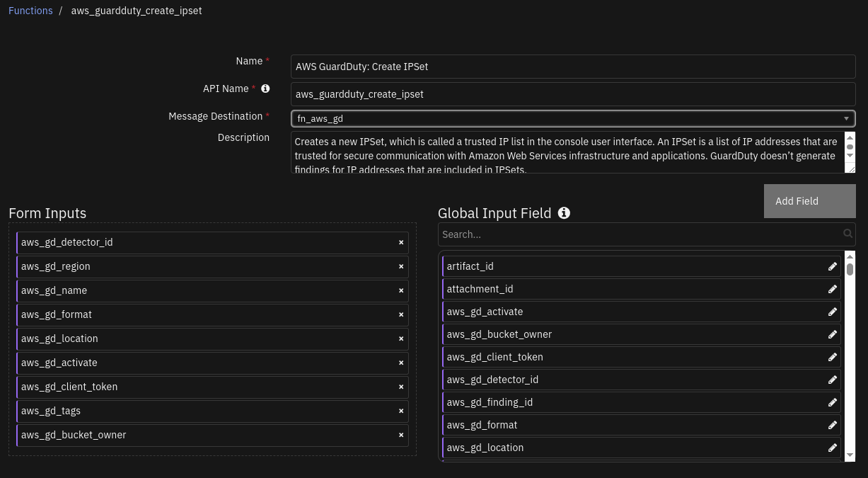Remove aws_gd_format from Form Inputs
The width and height of the screenshot is (868, 478).
coord(401,314)
